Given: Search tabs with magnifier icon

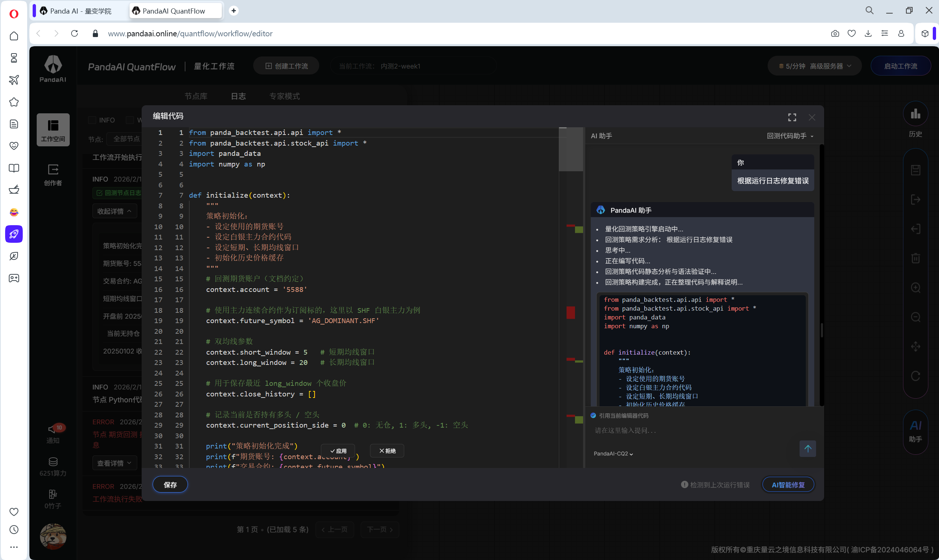Looking at the screenshot, I should tap(870, 11).
